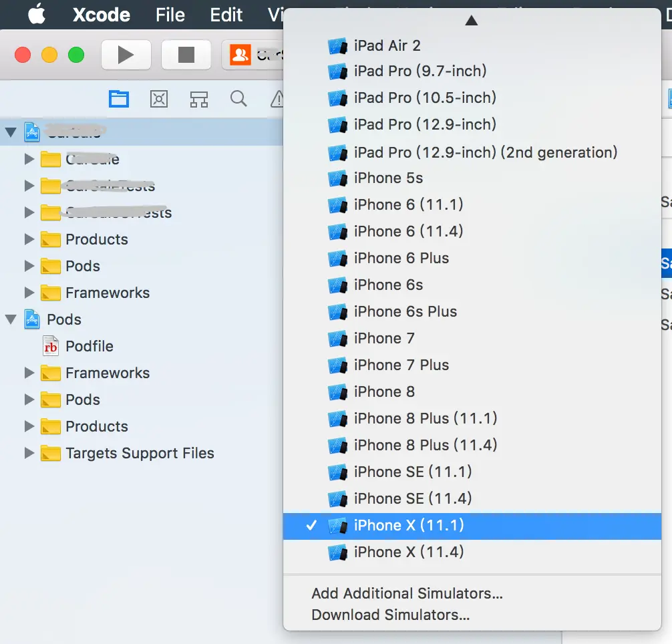The height and width of the screenshot is (644, 672).
Task: Click the top blurred project blueprint icon
Action: (x=32, y=132)
